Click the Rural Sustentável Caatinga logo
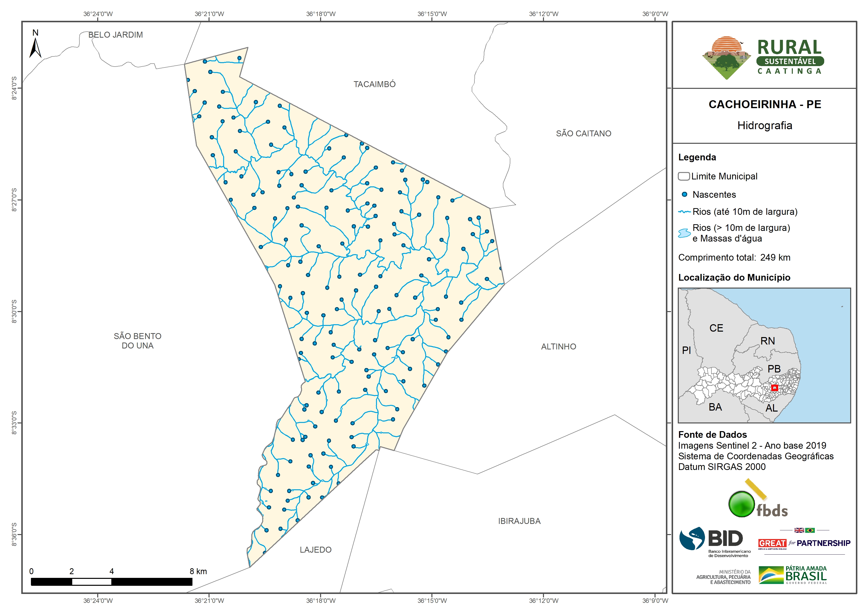This screenshot has width=868, height=614. click(x=763, y=57)
